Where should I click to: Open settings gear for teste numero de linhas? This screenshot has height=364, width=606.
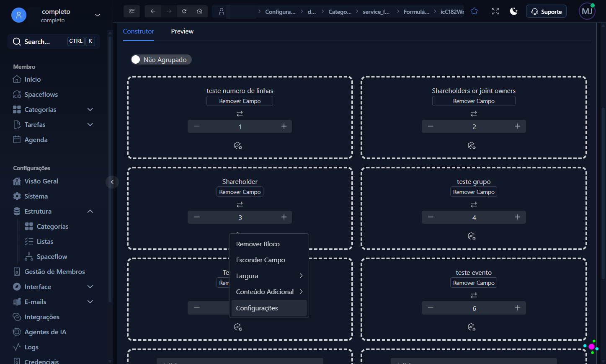238,146
